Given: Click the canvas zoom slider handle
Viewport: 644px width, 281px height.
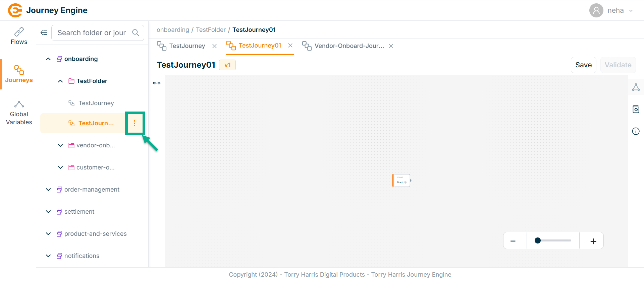Looking at the screenshot, I should pyautogui.click(x=538, y=240).
